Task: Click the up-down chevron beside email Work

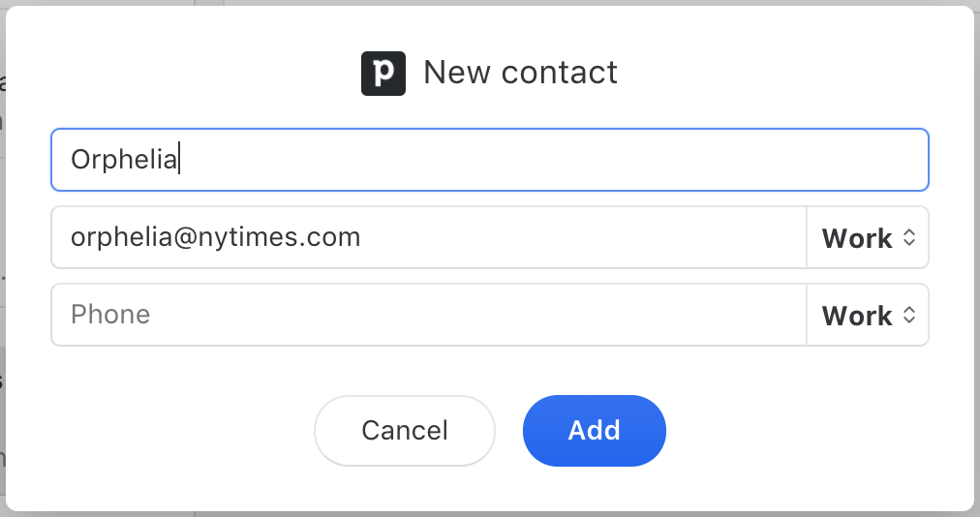Action: [908, 237]
